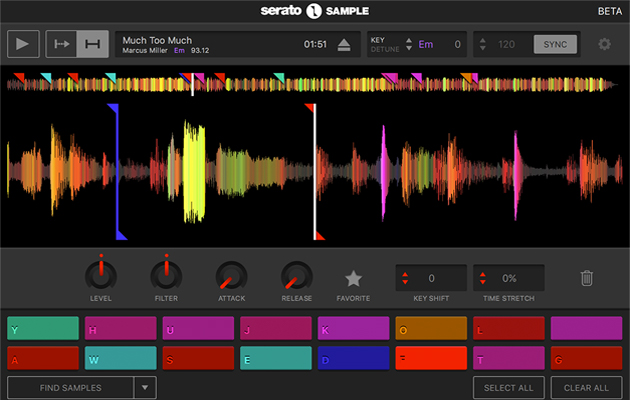Select the play-from-cue forward mode icon

click(x=61, y=45)
